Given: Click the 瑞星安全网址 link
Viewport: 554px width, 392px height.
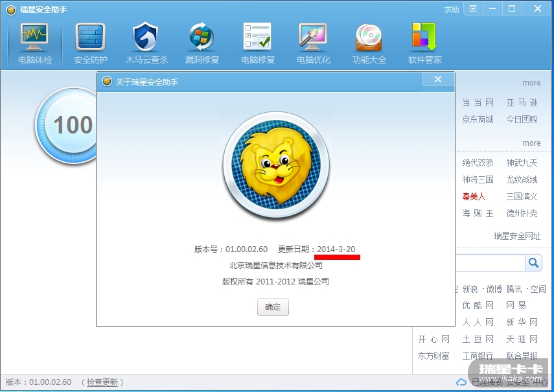Looking at the screenshot, I should 517,236.
